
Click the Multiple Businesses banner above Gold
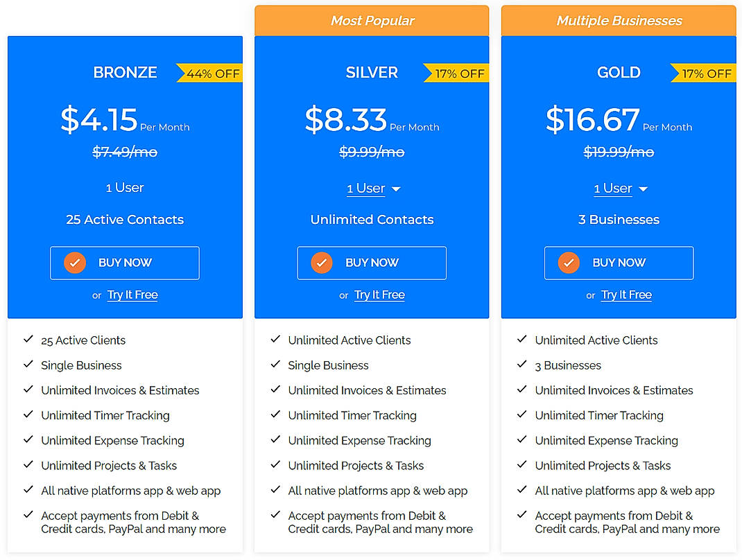(x=619, y=20)
